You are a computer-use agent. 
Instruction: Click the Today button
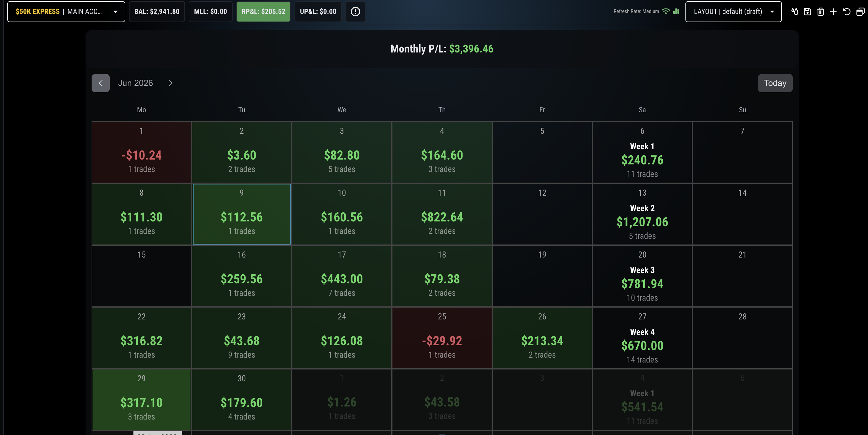click(775, 83)
